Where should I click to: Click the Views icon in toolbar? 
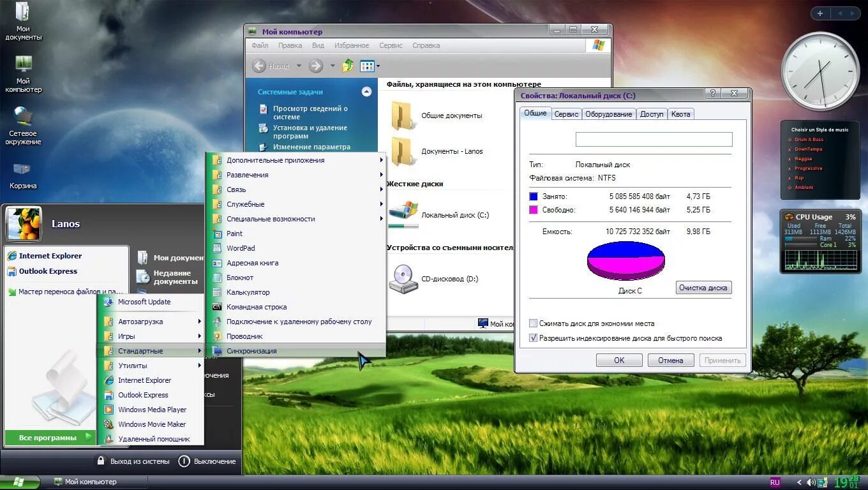point(367,66)
